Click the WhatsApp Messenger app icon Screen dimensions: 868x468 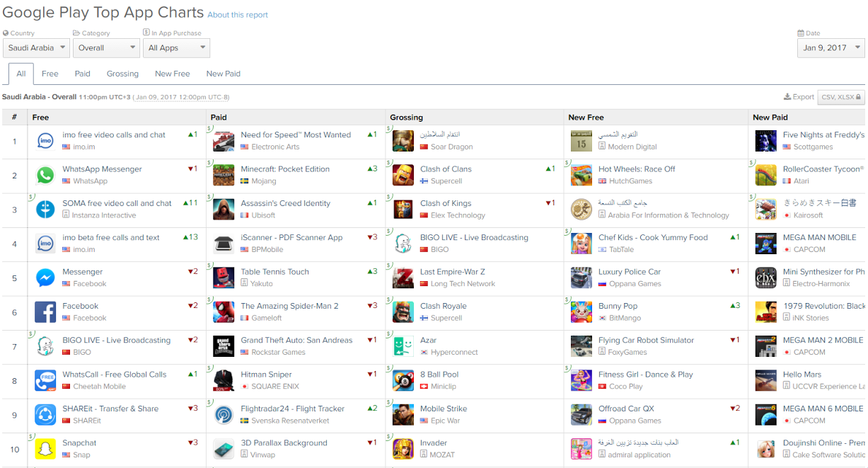(45, 175)
